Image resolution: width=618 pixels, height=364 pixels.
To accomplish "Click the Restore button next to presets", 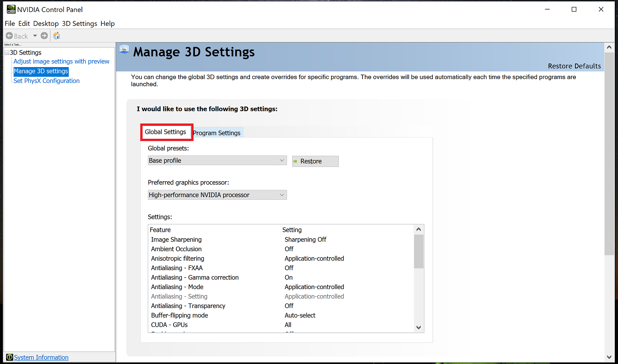I will coord(315,161).
